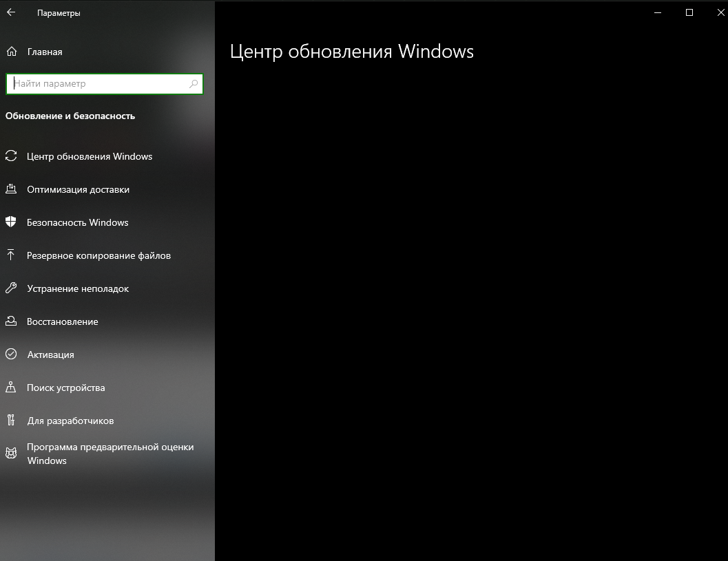Close the Параметры window

720,12
